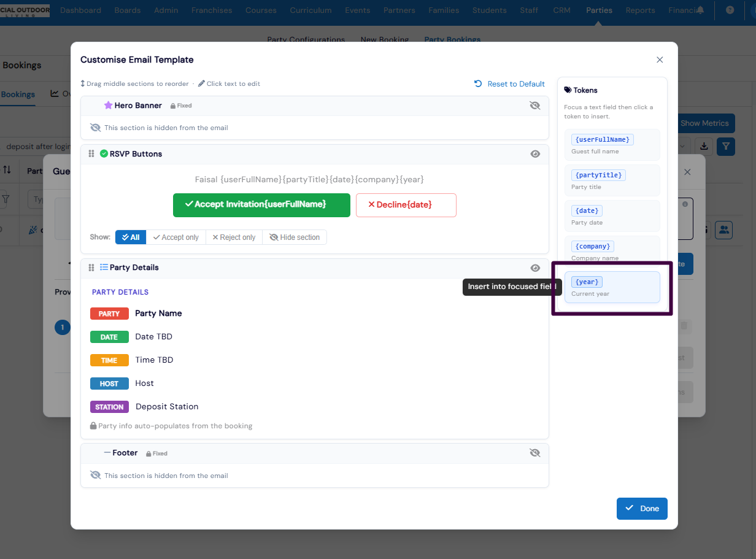Screen dimensions: 756x559
Task: Click the green DATE label badge
Action: coord(109,337)
